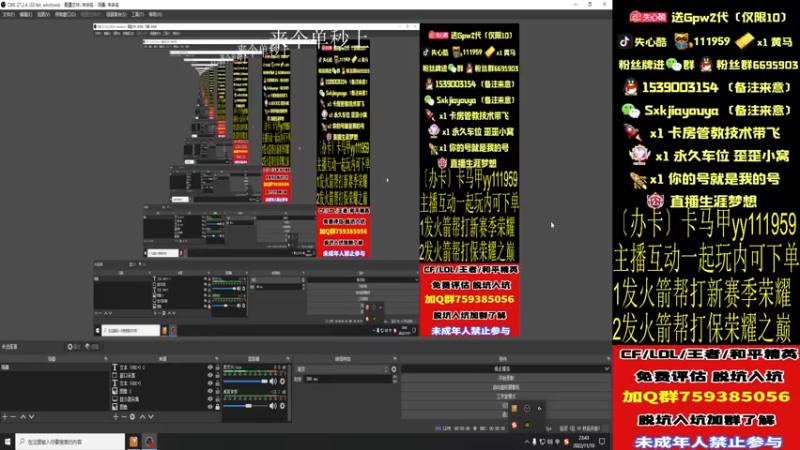Open the scene transition properties gear
The image size is (800, 450).
[x=393, y=369]
